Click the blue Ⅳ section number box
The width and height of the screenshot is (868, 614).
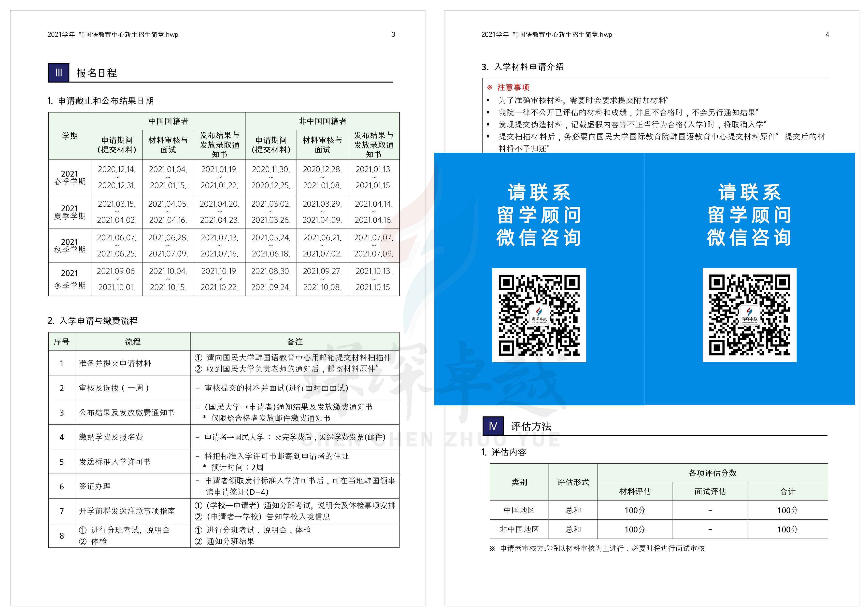tap(493, 426)
